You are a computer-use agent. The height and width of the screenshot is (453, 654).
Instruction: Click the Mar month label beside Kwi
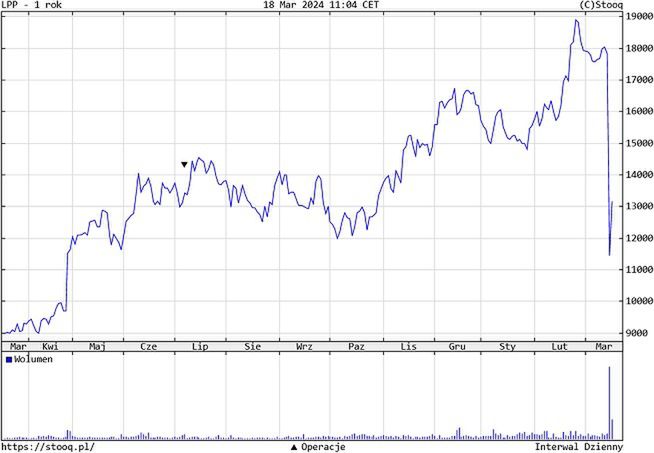[18, 347]
